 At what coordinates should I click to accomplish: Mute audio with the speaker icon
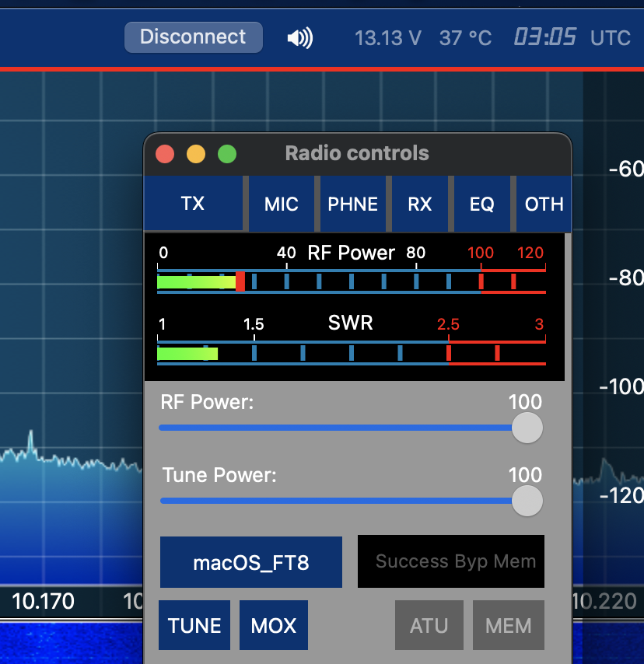click(x=300, y=38)
